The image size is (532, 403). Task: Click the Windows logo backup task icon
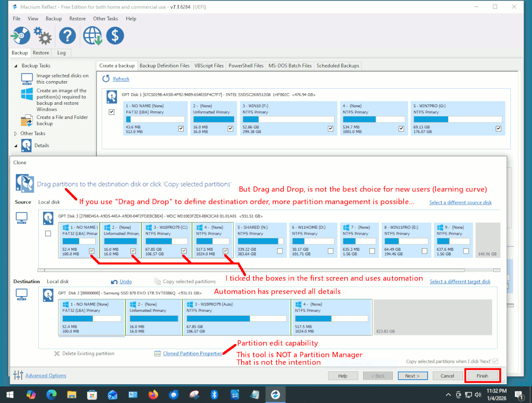click(27, 94)
